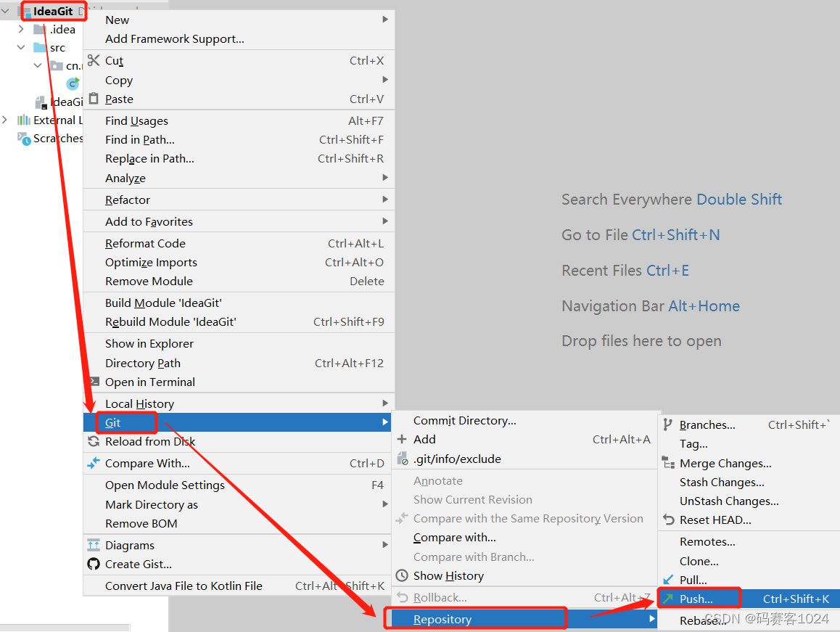Click the src folder icon

pyautogui.click(x=40, y=48)
